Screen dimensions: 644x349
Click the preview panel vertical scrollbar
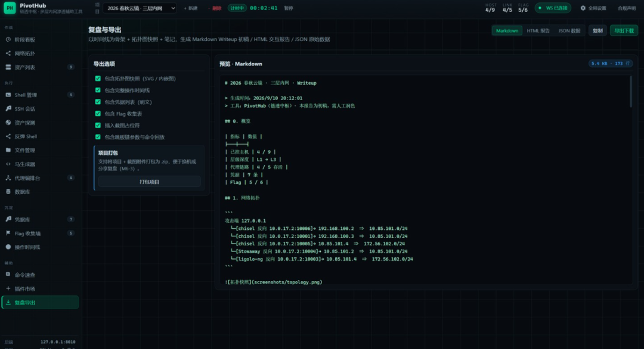[x=631, y=92]
